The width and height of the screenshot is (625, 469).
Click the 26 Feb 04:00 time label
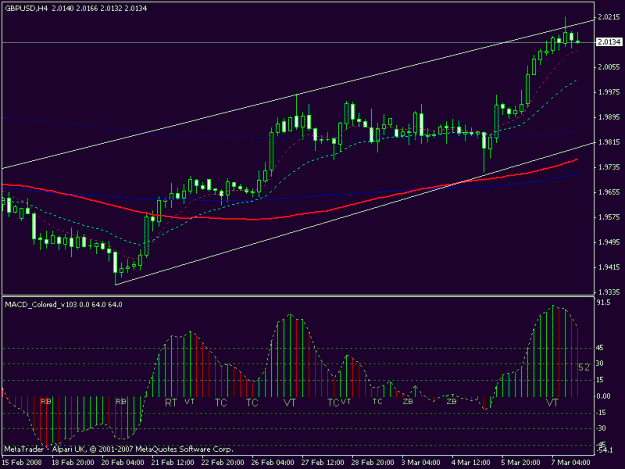tap(273, 463)
